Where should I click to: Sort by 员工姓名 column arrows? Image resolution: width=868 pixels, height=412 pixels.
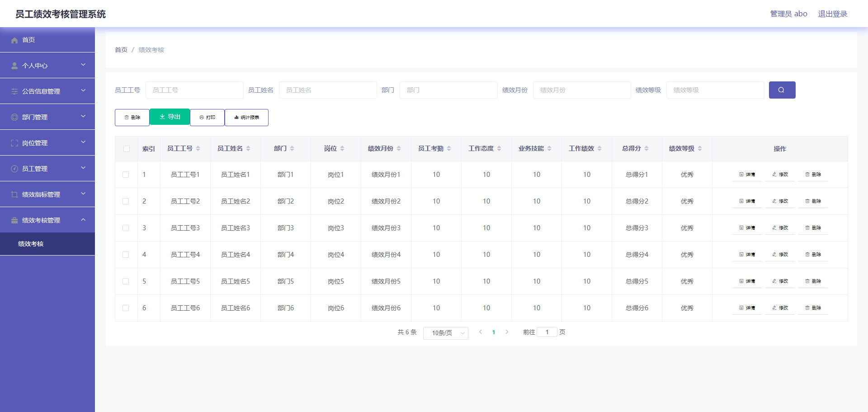(x=248, y=148)
